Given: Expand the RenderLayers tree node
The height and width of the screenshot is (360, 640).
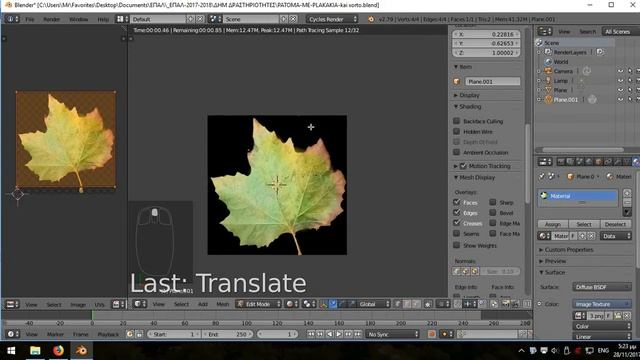Looking at the screenshot, I should click(539, 52).
